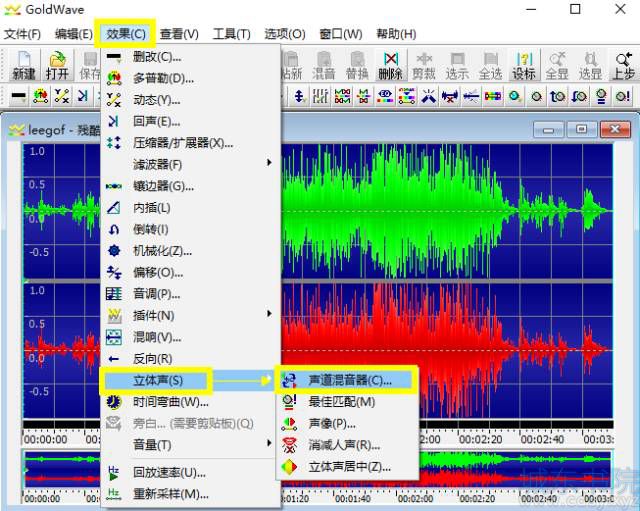Click the censor (black bar) effect toolbar icon
Viewport: 640px width, 511px height.
(x=19, y=96)
